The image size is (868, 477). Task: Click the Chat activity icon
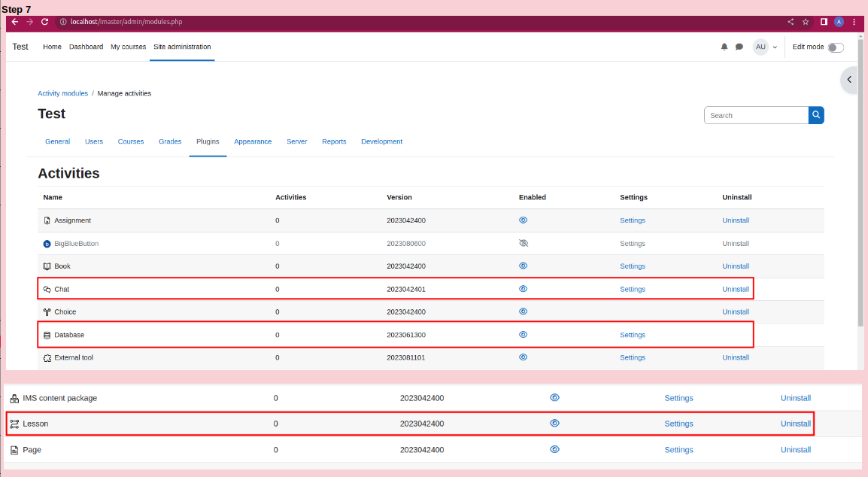click(x=47, y=289)
